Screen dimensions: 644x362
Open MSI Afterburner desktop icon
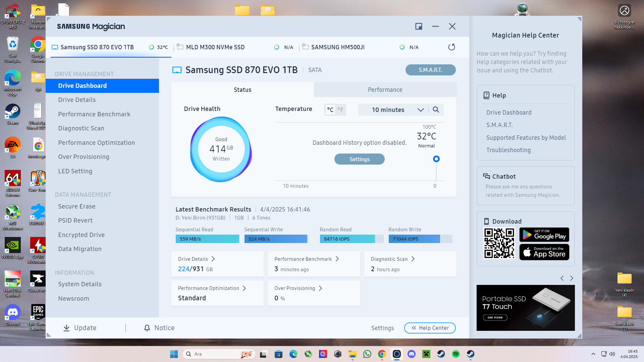pyautogui.click(x=12, y=217)
